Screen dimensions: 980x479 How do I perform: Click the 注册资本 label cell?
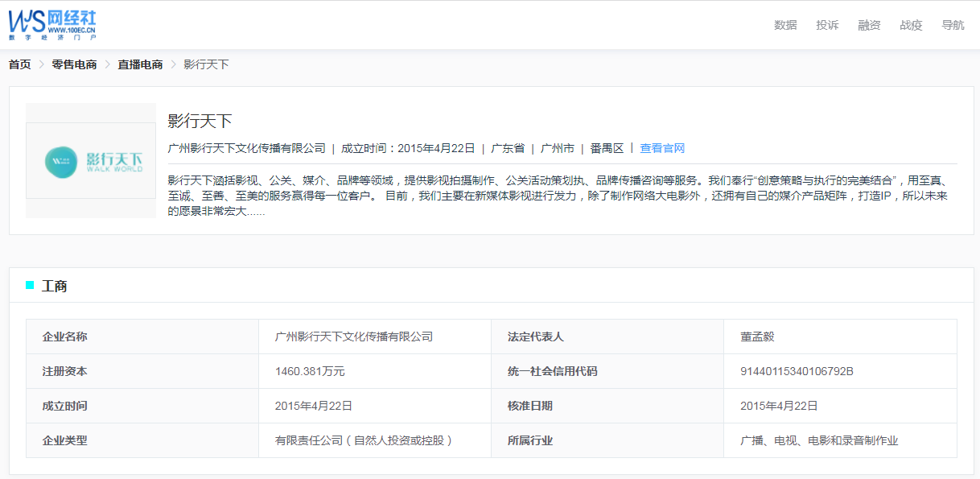(142, 371)
